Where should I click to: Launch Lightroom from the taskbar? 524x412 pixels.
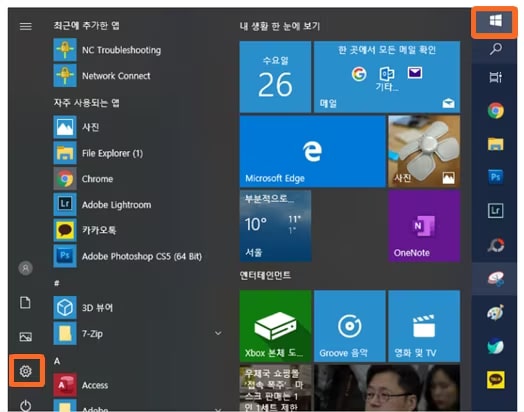pos(495,211)
